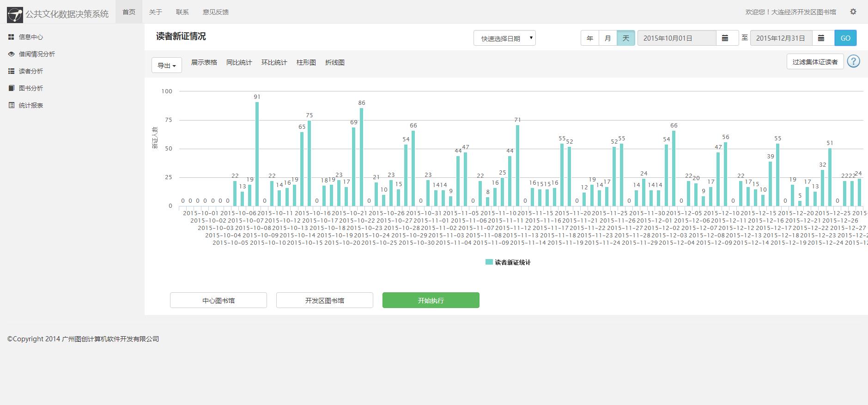Switch to 折线图 view
The width and height of the screenshot is (868, 405).
click(335, 62)
